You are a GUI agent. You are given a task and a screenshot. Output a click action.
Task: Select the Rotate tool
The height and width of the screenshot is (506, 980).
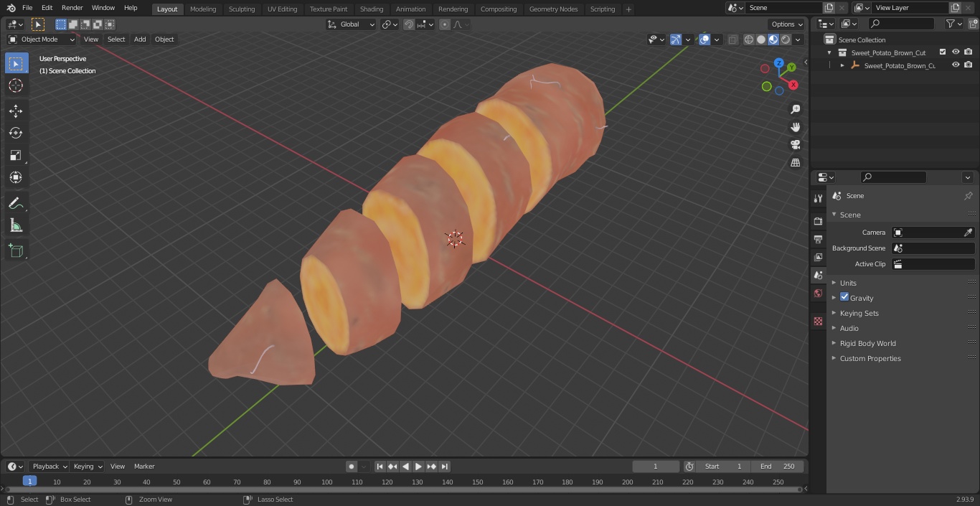[x=16, y=133]
